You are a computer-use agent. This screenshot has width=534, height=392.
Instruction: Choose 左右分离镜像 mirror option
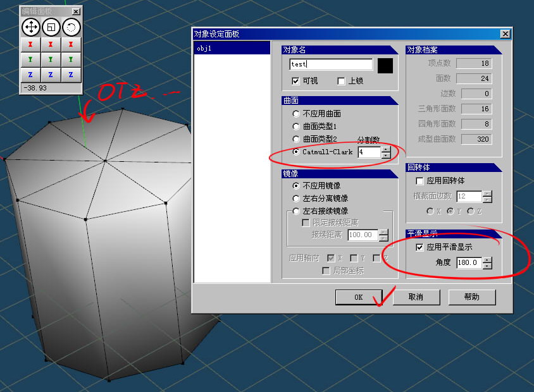point(296,199)
